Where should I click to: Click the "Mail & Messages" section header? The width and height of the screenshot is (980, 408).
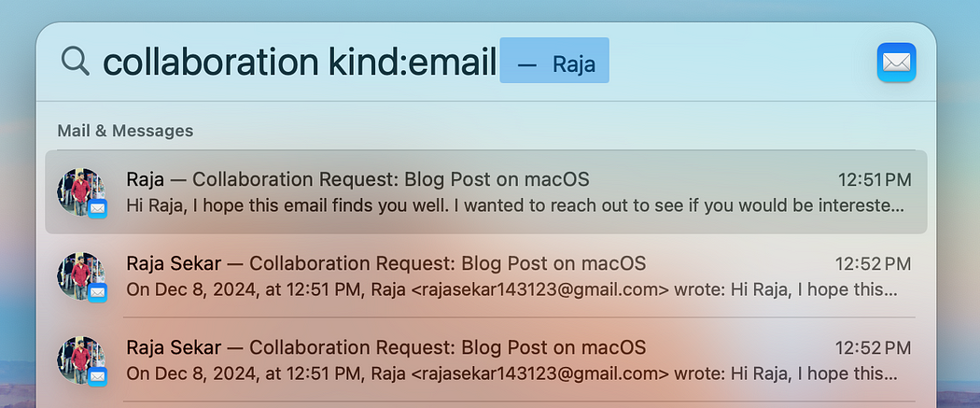click(x=125, y=131)
